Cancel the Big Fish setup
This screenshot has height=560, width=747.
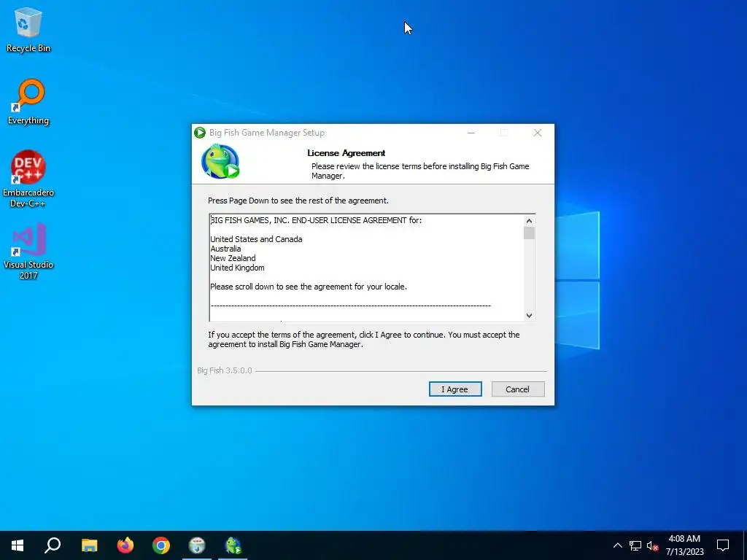[x=518, y=389]
